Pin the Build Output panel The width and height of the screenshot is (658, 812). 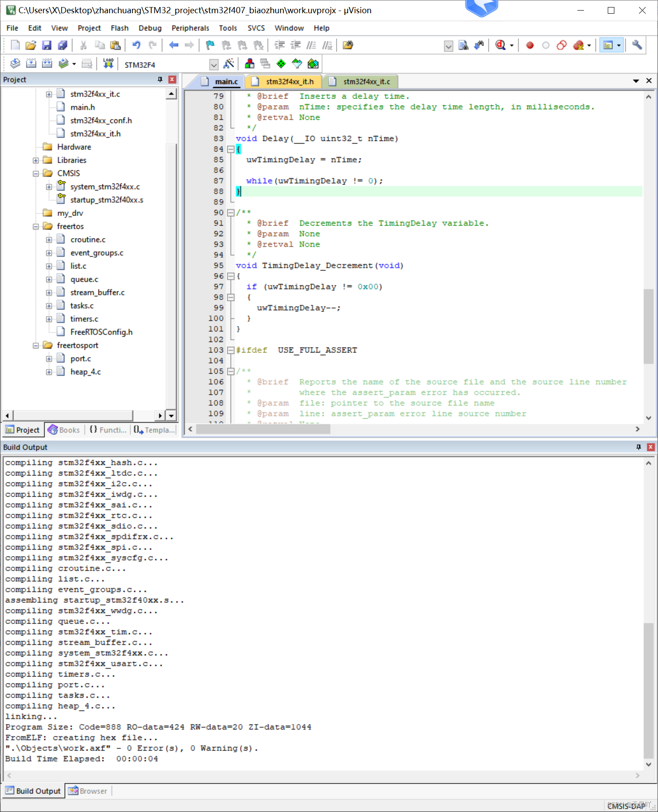coord(638,447)
